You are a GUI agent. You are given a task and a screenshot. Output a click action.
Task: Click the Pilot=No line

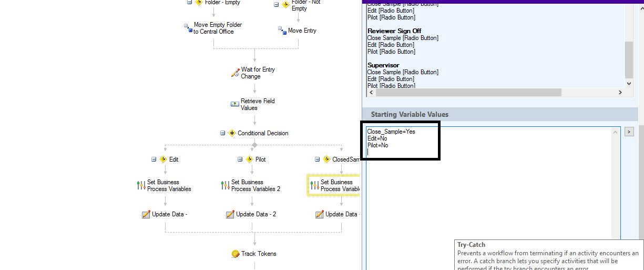[377, 145]
